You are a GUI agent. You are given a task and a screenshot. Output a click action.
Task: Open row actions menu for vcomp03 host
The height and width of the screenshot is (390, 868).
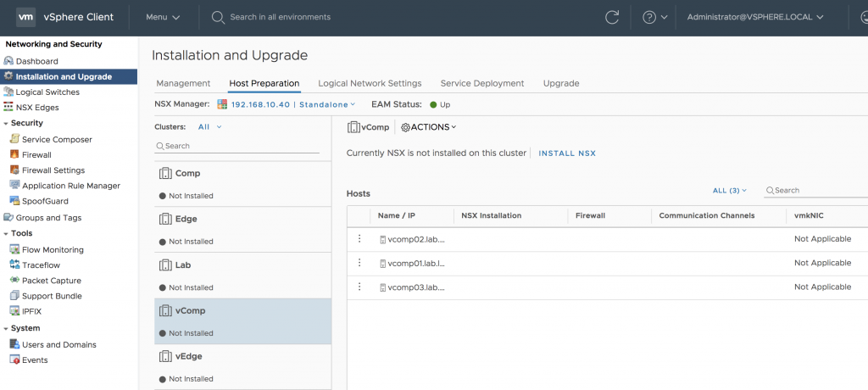(359, 287)
